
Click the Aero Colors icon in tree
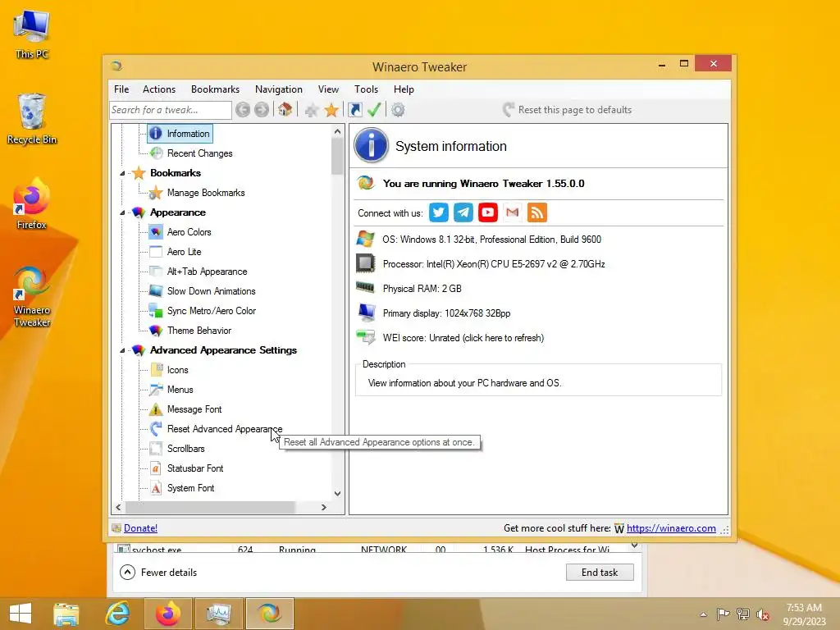(156, 232)
